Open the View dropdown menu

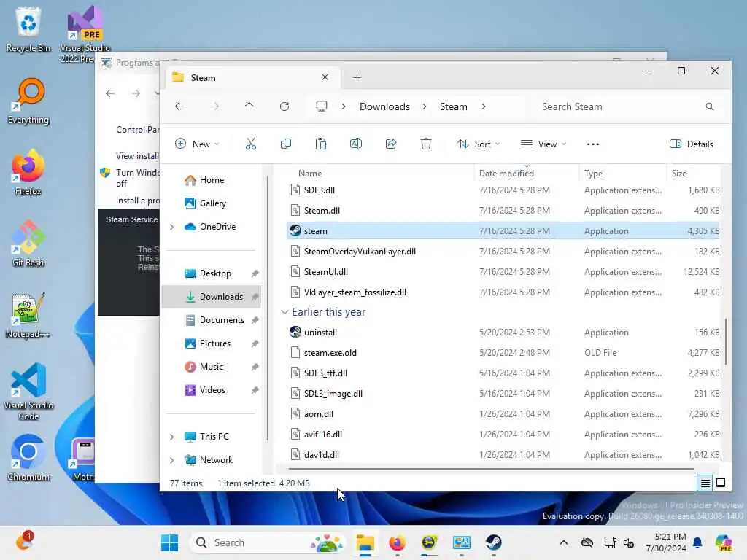tap(543, 144)
